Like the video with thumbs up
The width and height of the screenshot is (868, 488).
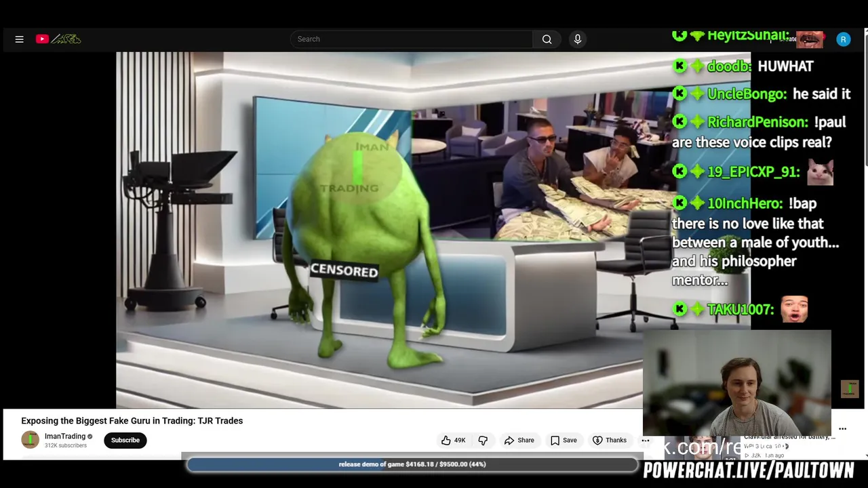click(x=454, y=441)
